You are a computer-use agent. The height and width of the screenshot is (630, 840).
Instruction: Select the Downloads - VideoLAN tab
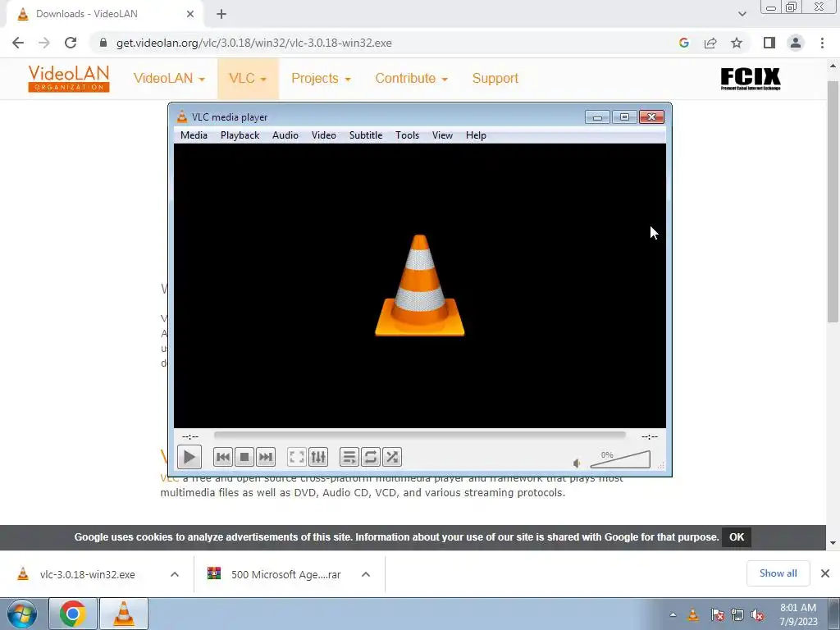tap(104, 14)
